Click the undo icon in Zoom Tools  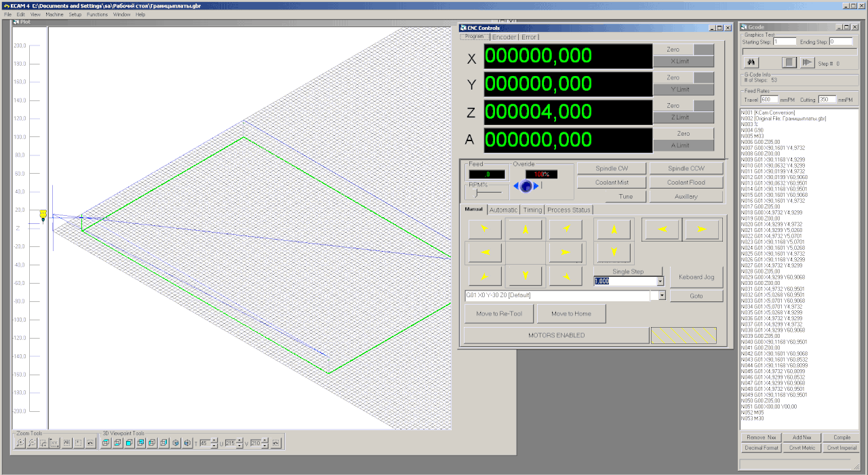[90, 443]
